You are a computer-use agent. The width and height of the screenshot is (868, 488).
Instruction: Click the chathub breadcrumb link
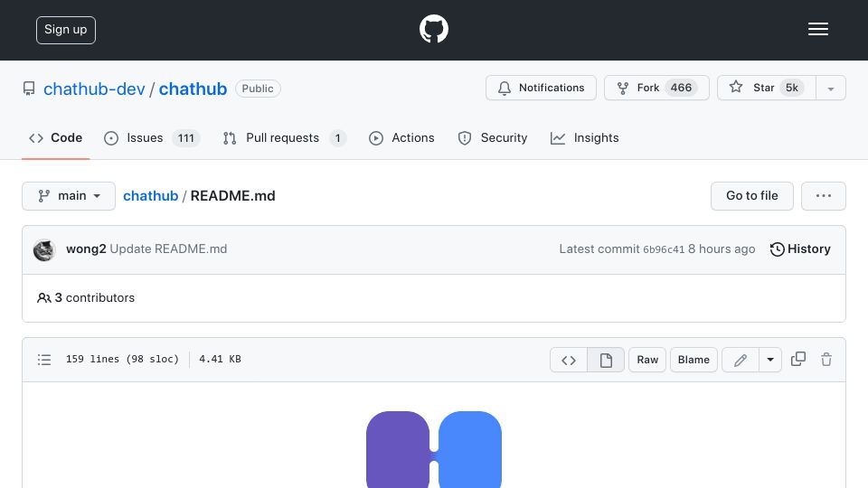click(x=151, y=196)
